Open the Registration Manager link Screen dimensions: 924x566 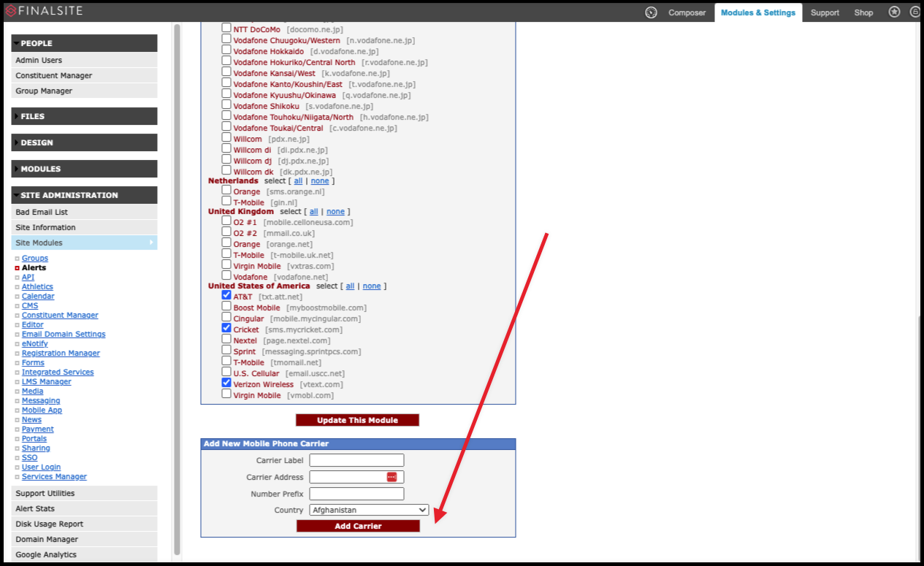61,353
